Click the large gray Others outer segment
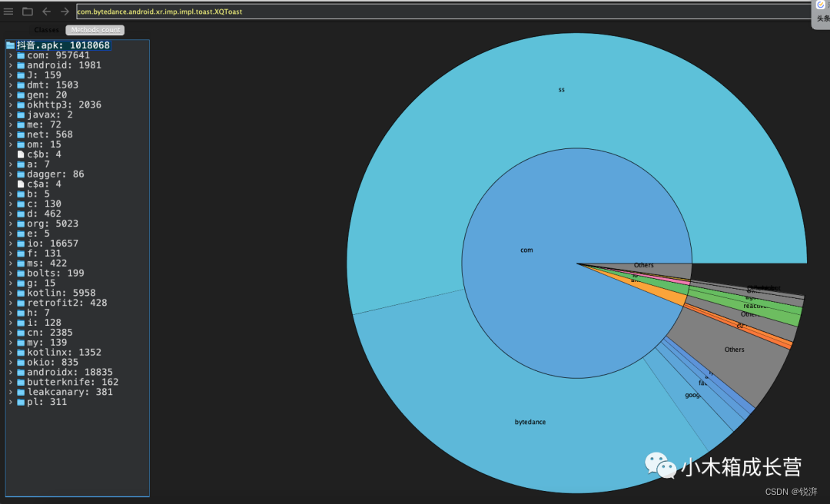Viewport: 830px width, 504px height. tap(735, 350)
